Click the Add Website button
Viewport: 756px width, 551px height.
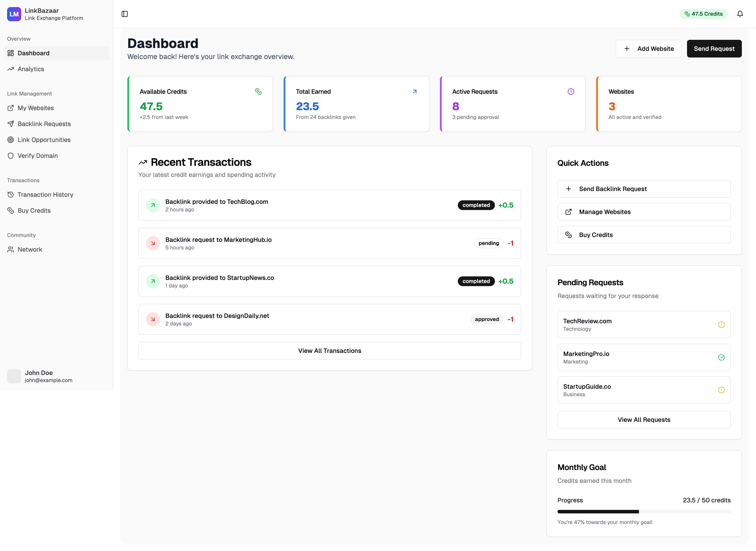coord(648,49)
